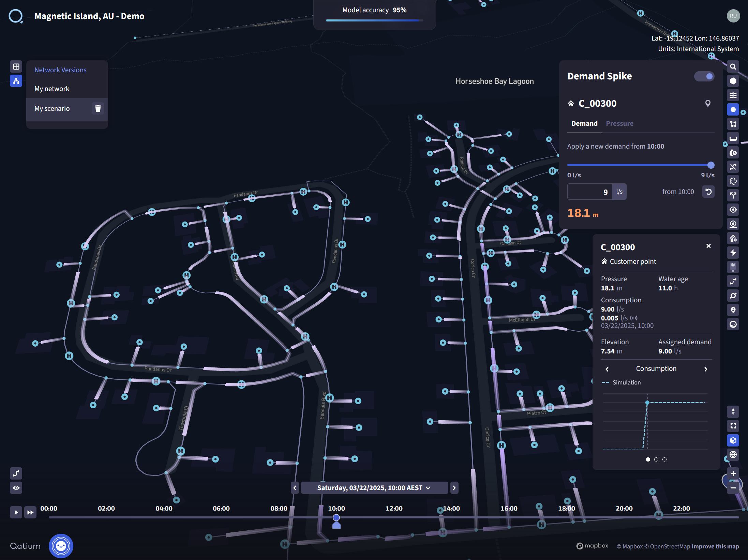The height and width of the screenshot is (560, 748).
Task: Select My network version
Action: 52,89
